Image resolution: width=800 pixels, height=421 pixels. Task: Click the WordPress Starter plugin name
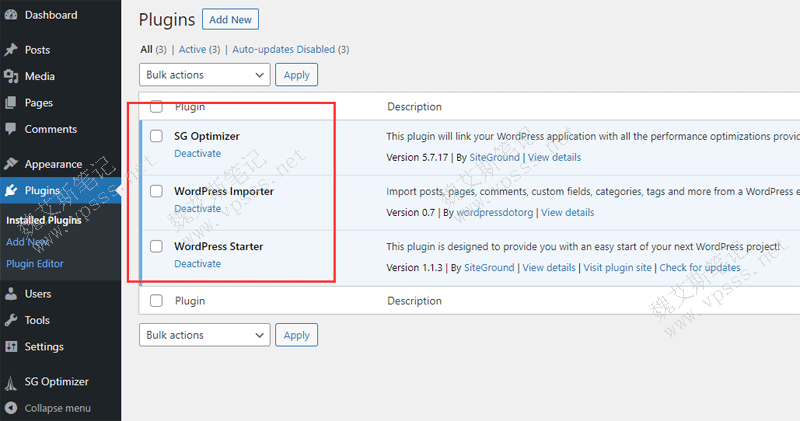(x=218, y=246)
